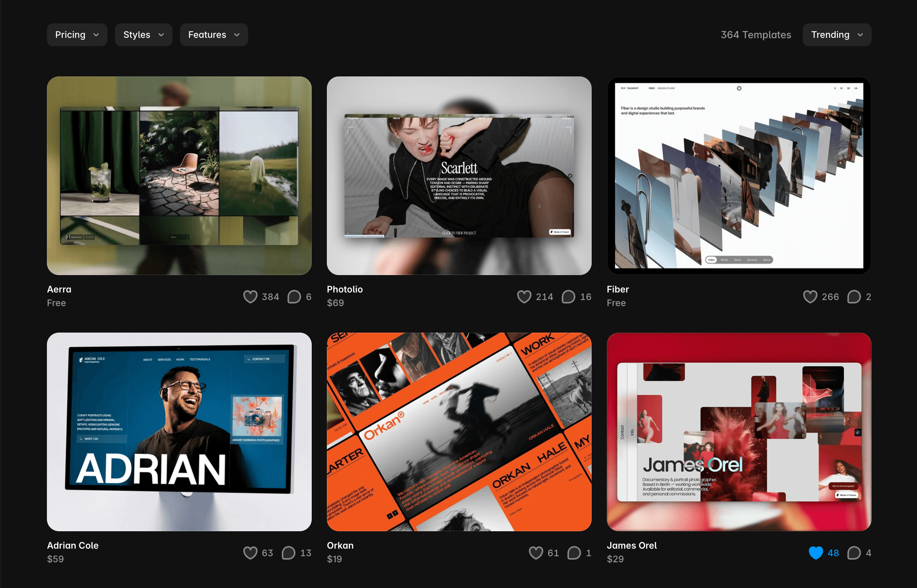The width and height of the screenshot is (917, 588).
Task: Click the Adrian Cole template title
Action: point(73,546)
